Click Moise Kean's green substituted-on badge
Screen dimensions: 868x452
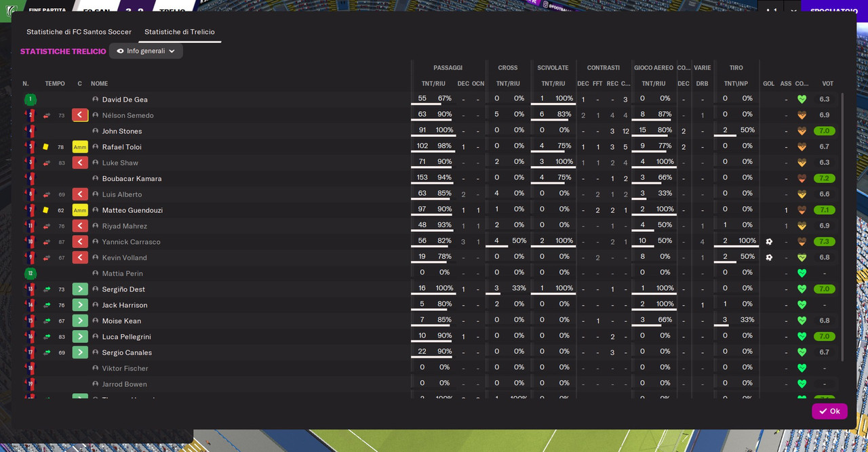point(80,321)
